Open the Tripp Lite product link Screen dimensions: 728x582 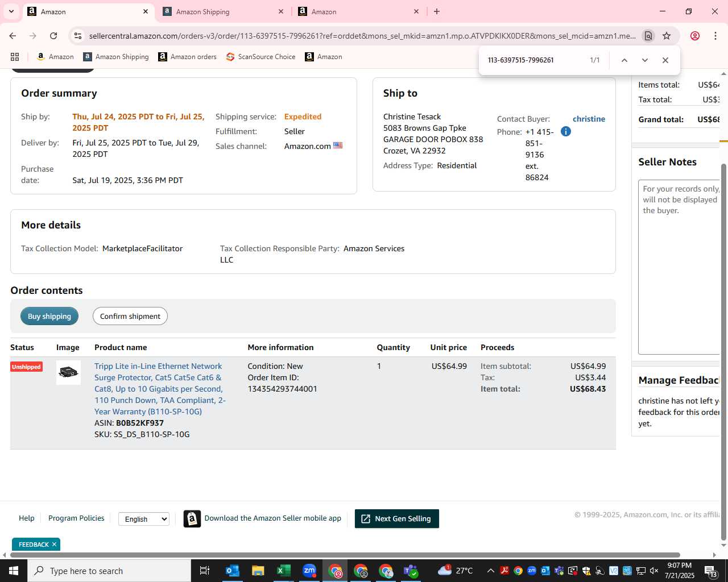(160, 389)
